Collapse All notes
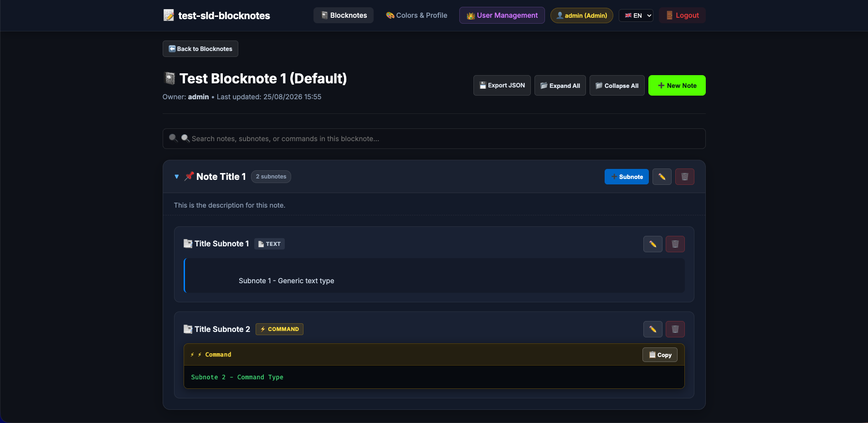The width and height of the screenshot is (868, 423). 617,86
